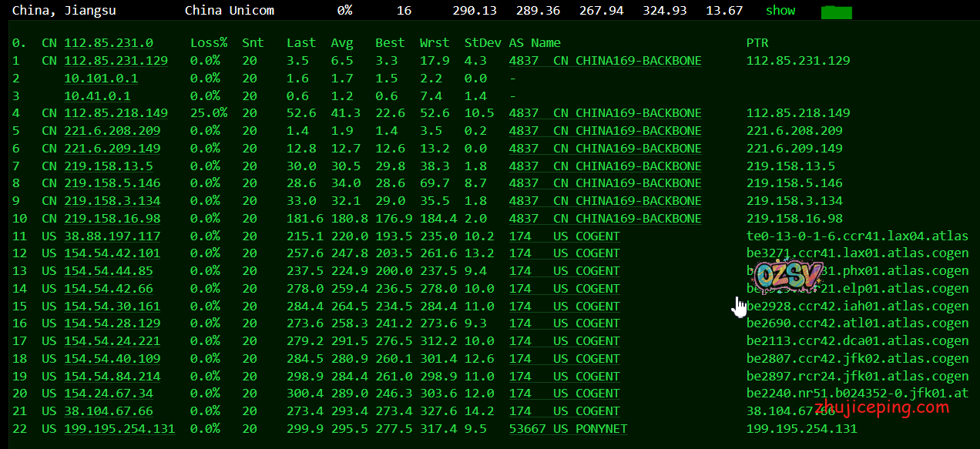
Task: Select the 10.41.0.1 address link
Action: (97, 96)
